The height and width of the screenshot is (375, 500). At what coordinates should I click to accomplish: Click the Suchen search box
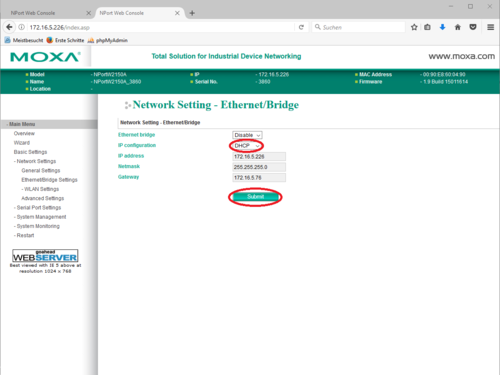coord(358,27)
